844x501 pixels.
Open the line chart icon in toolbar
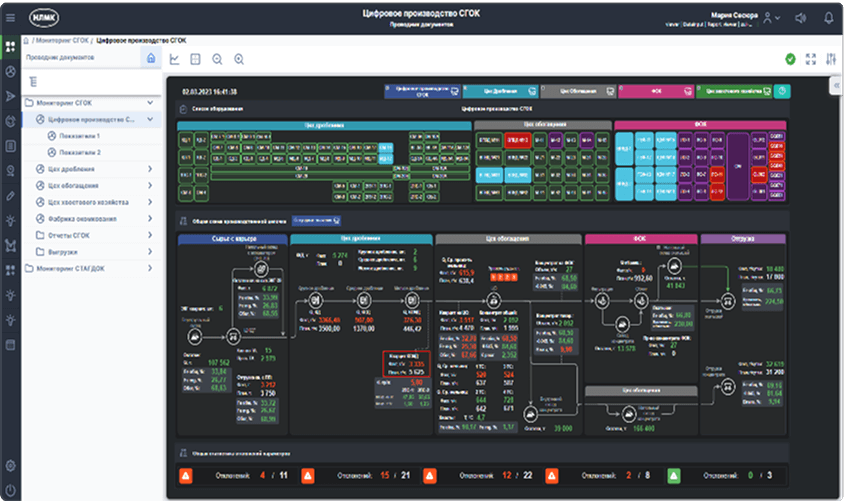(x=174, y=59)
